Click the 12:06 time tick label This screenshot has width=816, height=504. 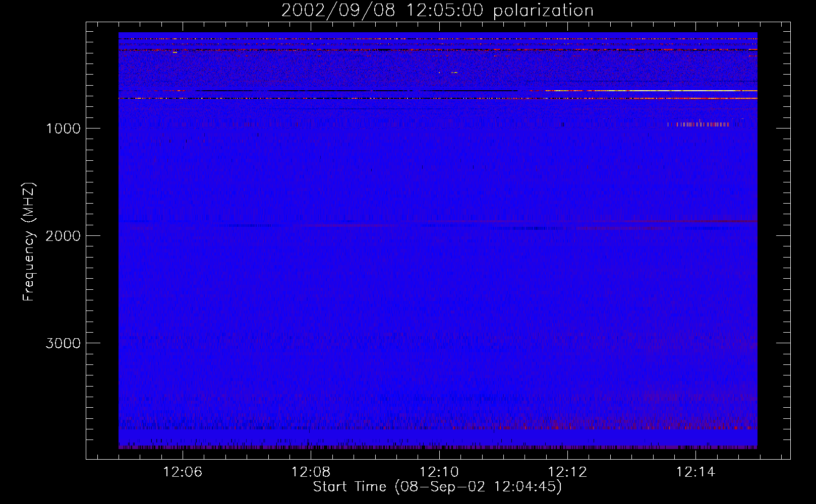tap(183, 472)
